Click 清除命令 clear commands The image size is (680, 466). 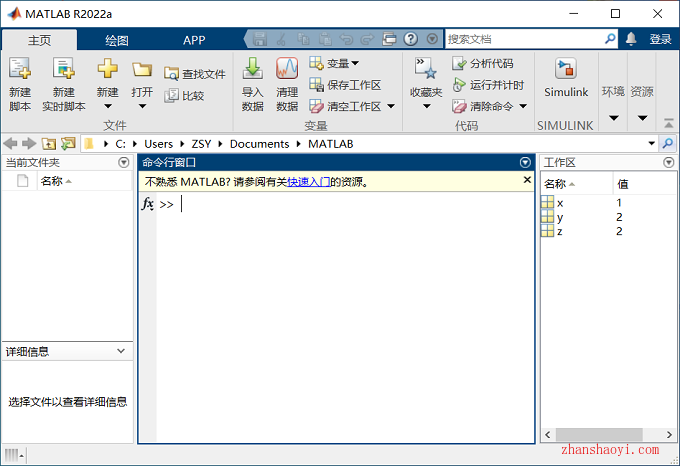coord(482,106)
